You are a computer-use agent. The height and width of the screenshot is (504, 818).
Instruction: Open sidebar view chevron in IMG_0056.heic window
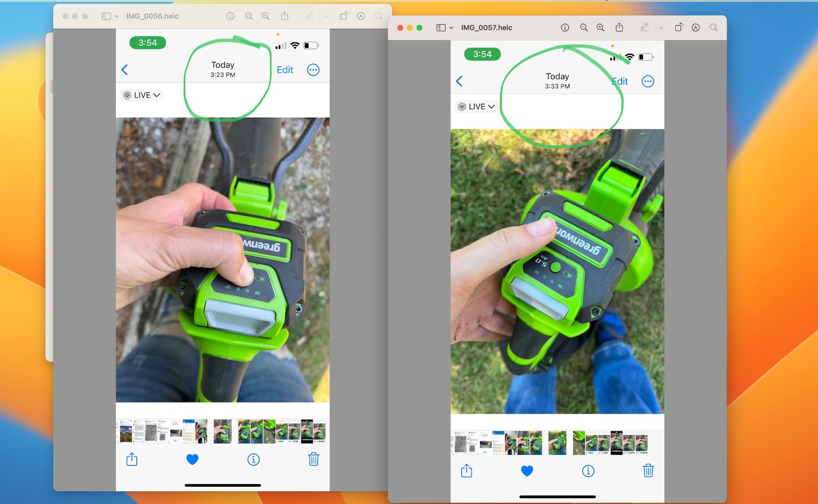pos(117,16)
